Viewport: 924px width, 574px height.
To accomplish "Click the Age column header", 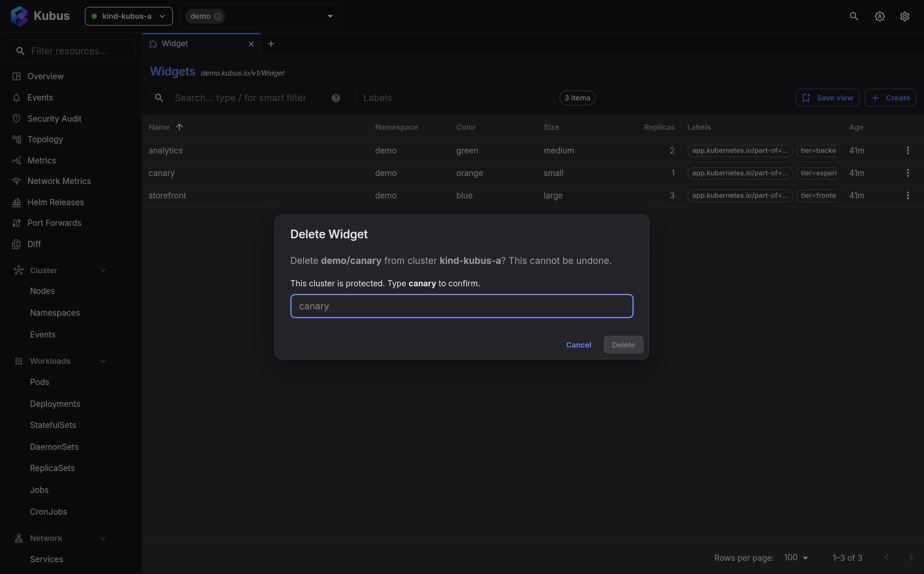I will coord(856,127).
